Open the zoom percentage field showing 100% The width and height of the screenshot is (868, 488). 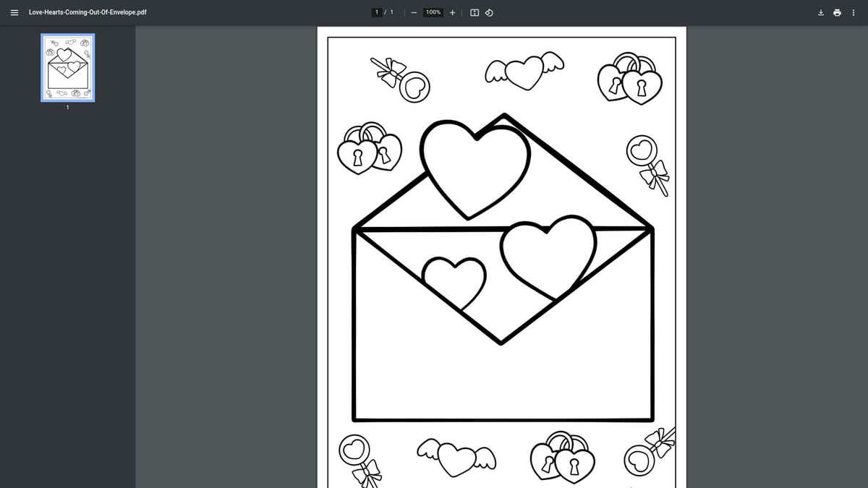pos(432,12)
